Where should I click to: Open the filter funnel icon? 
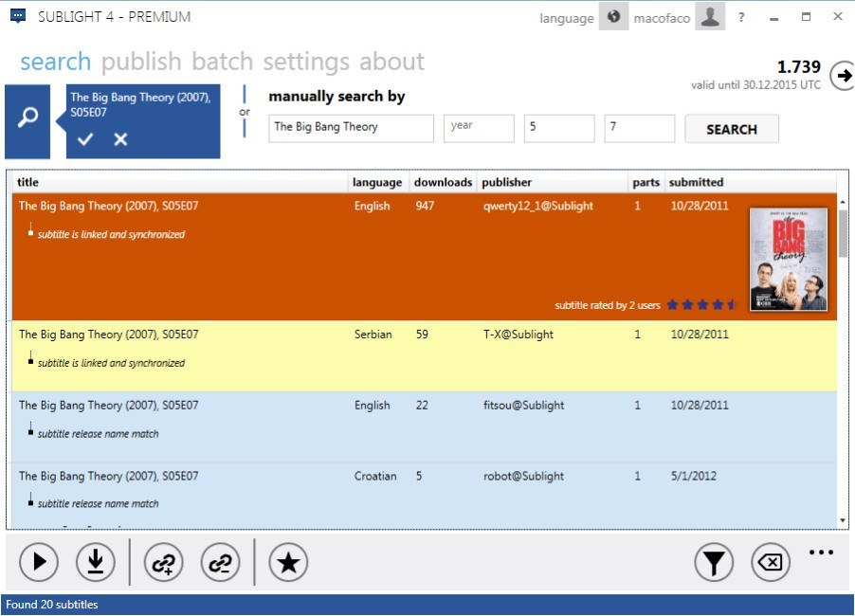tap(714, 563)
